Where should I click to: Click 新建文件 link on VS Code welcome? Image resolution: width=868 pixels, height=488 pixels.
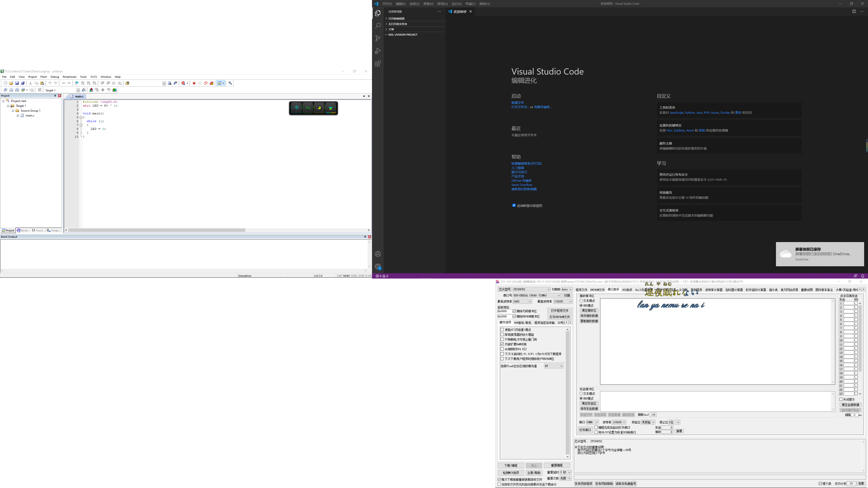coord(518,103)
